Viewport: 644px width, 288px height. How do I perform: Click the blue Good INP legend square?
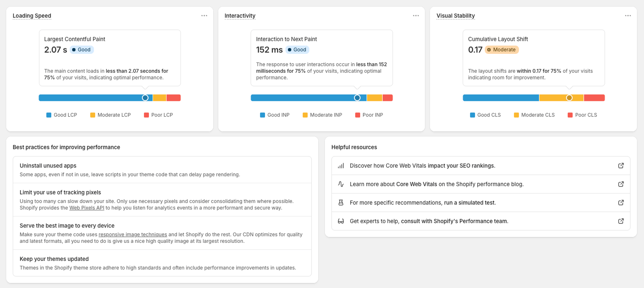(263, 115)
